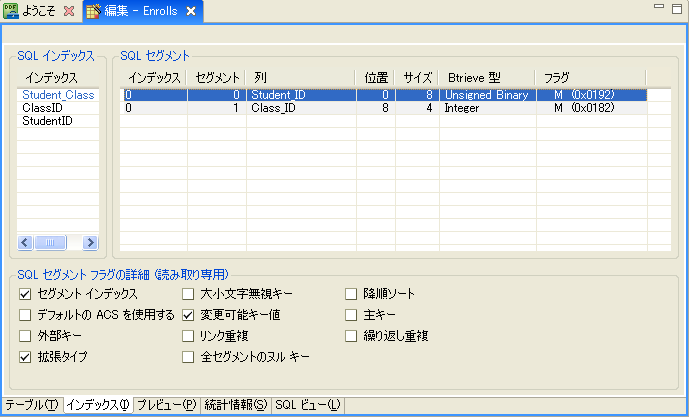Maximize the editor panel

point(677,8)
